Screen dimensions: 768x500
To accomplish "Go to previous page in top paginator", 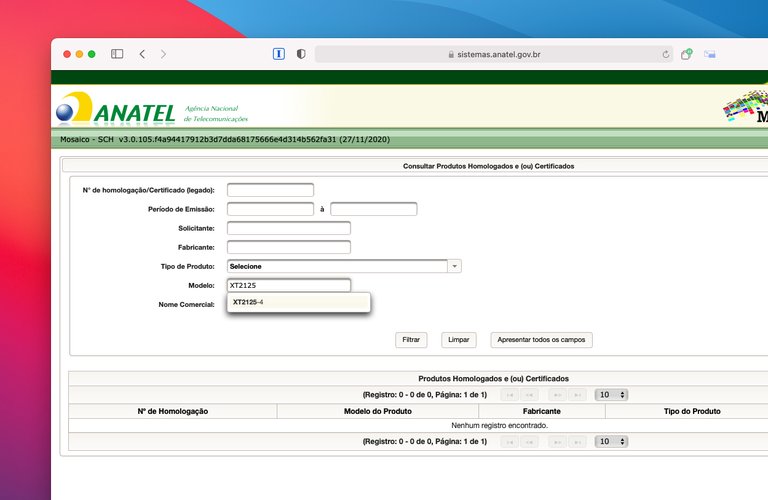I will pyautogui.click(x=529, y=395).
